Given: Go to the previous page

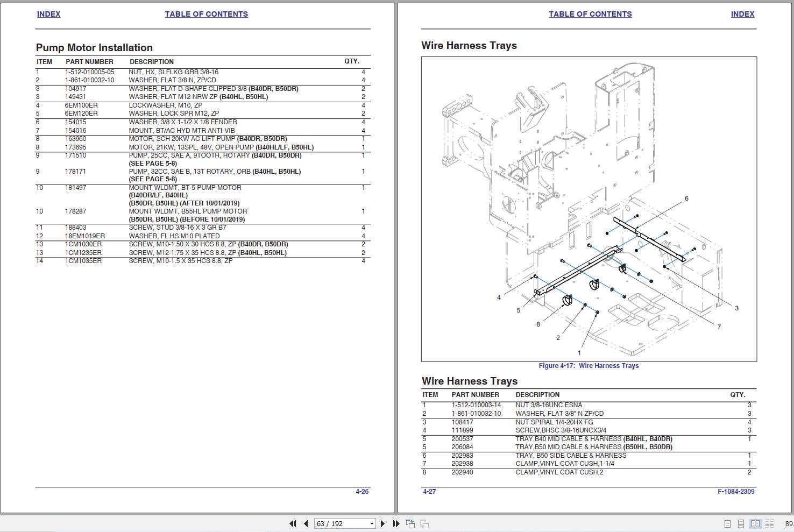Looking at the screenshot, I should tap(306, 523).
